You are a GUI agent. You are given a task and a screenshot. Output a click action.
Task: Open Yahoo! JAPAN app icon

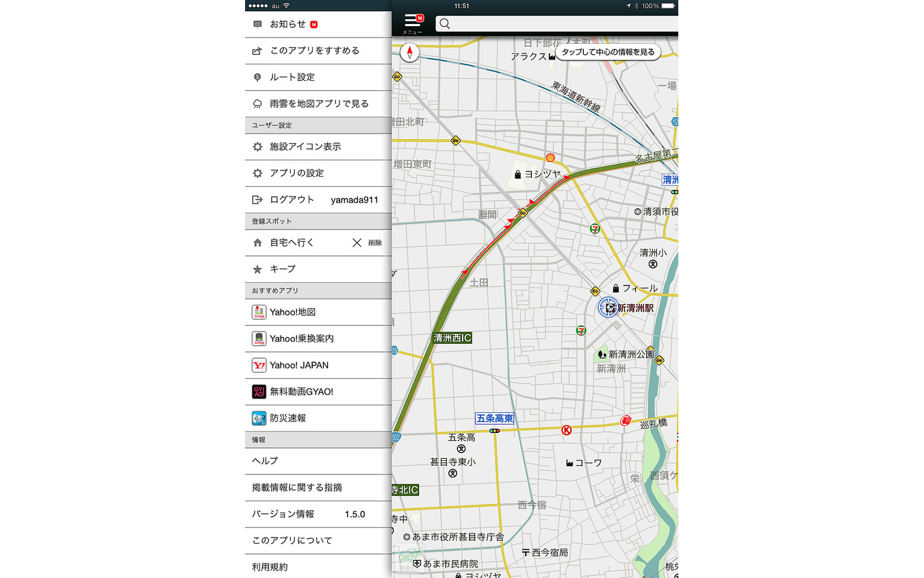coord(259,366)
